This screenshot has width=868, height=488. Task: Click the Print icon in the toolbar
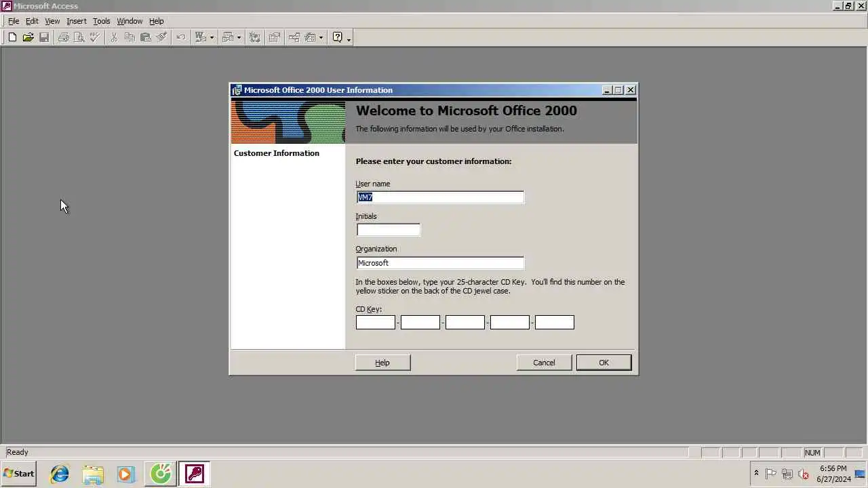coord(63,37)
